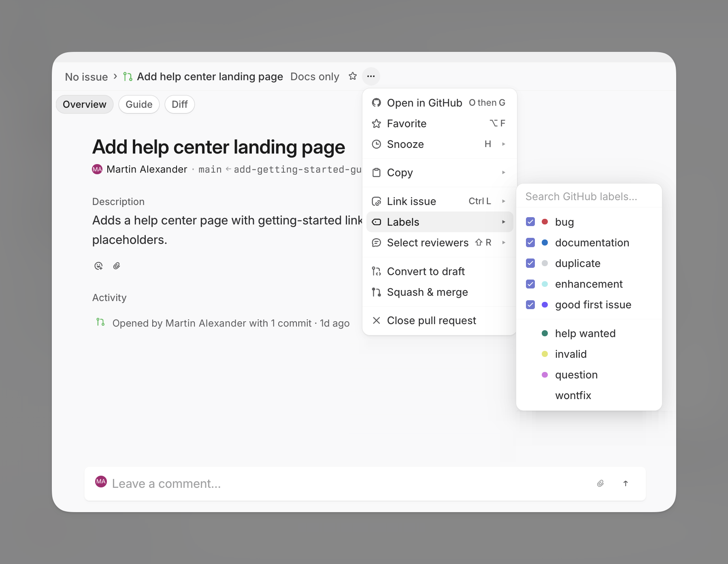728x564 pixels.
Task: Choose Open in GitHub
Action: [440, 103]
